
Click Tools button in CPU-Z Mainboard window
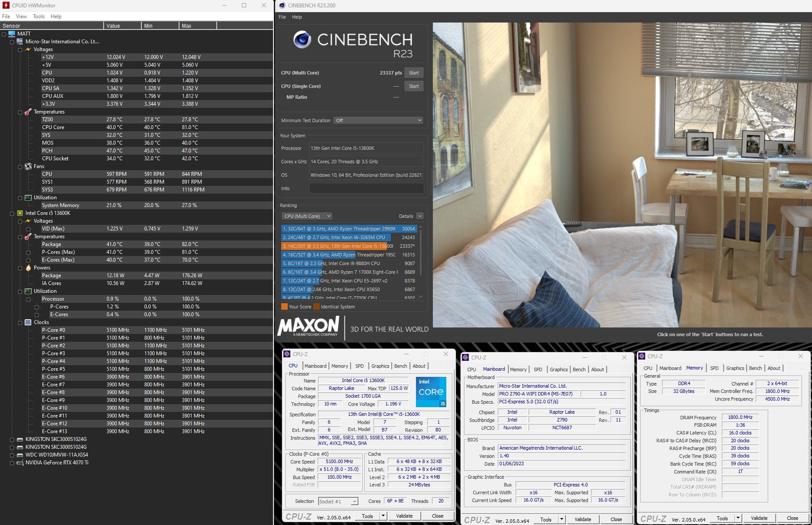[546, 519]
